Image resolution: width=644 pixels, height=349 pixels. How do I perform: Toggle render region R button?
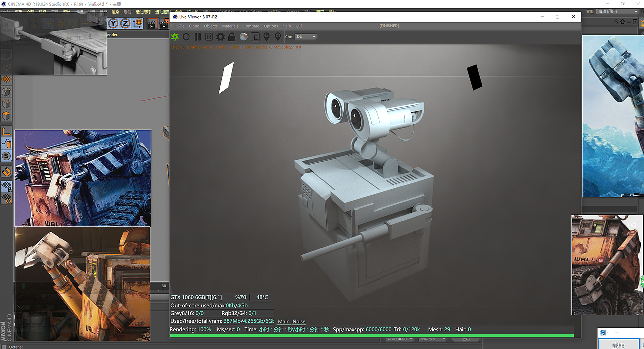tap(209, 36)
